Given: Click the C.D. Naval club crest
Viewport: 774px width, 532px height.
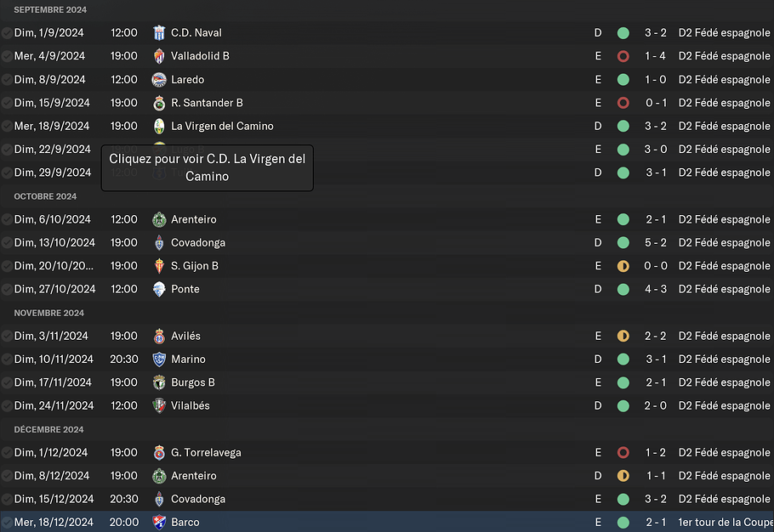Looking at the screenshot, I should tap(158, 32).
